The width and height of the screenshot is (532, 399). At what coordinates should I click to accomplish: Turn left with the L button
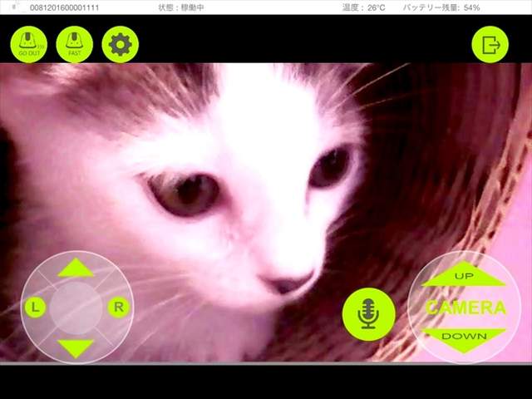pyautogui.click(x=35, y=308)
